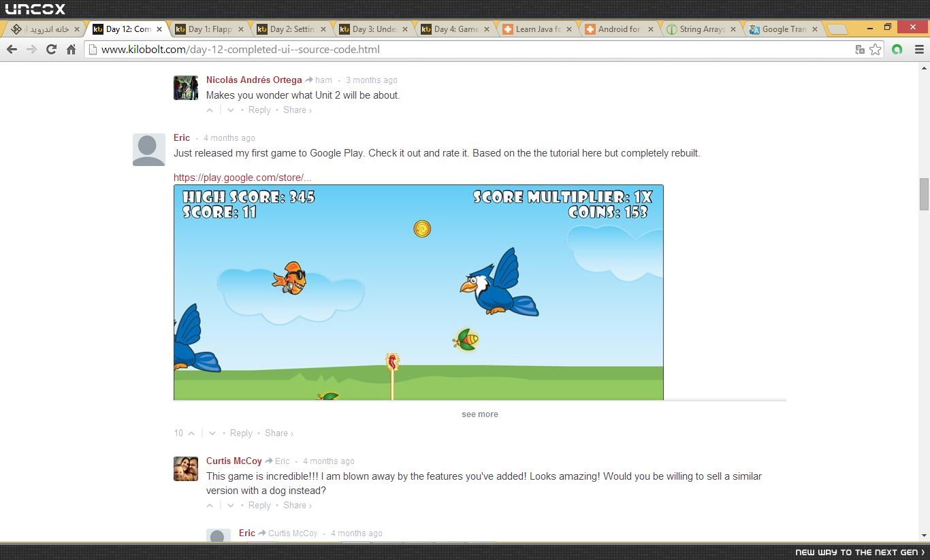Go forward to the next page

pyautogui.click(x=31, y=49)
